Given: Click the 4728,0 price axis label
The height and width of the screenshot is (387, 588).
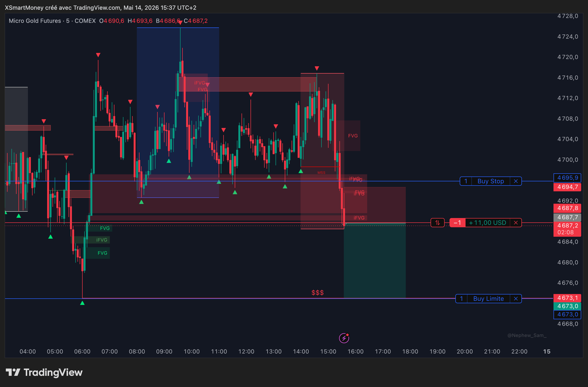Looking at the screenshot, I should pos(568,16).
